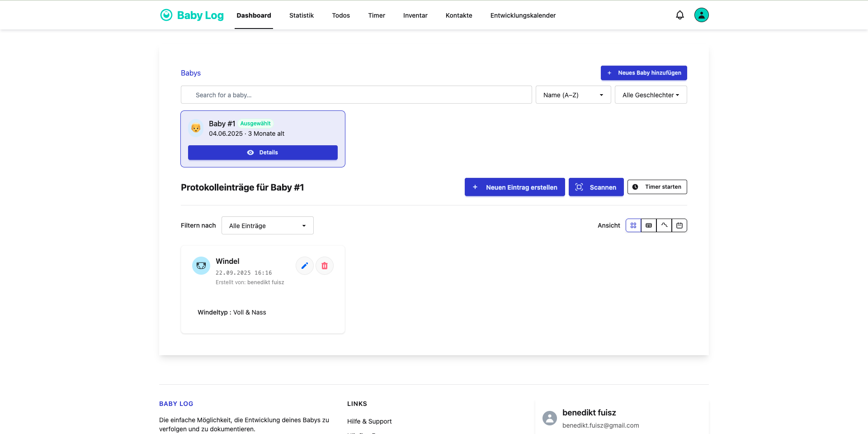
Task: Open the Entwicklungskalender tab
Action: (x=523, y=15)
